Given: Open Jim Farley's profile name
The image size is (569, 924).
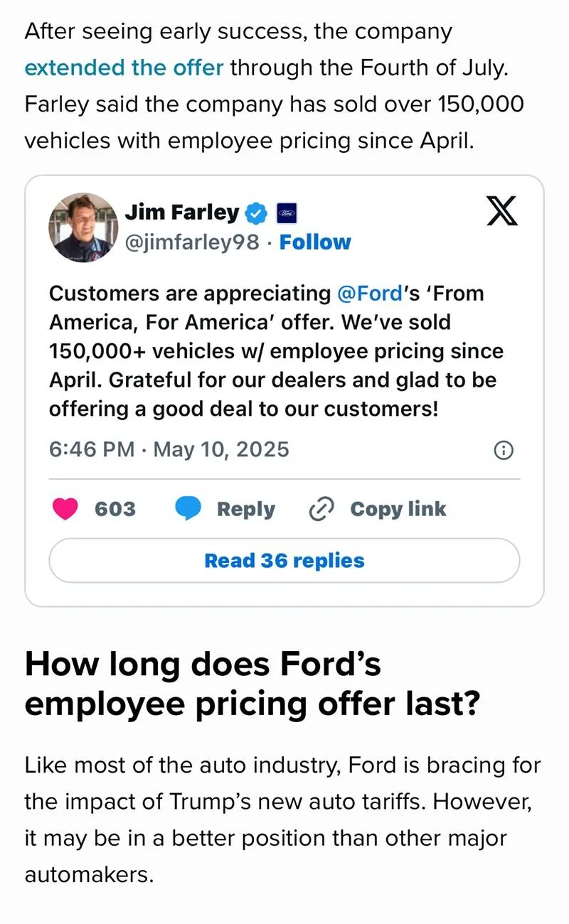Looking at the screenshot, I should tap(182, 212).
